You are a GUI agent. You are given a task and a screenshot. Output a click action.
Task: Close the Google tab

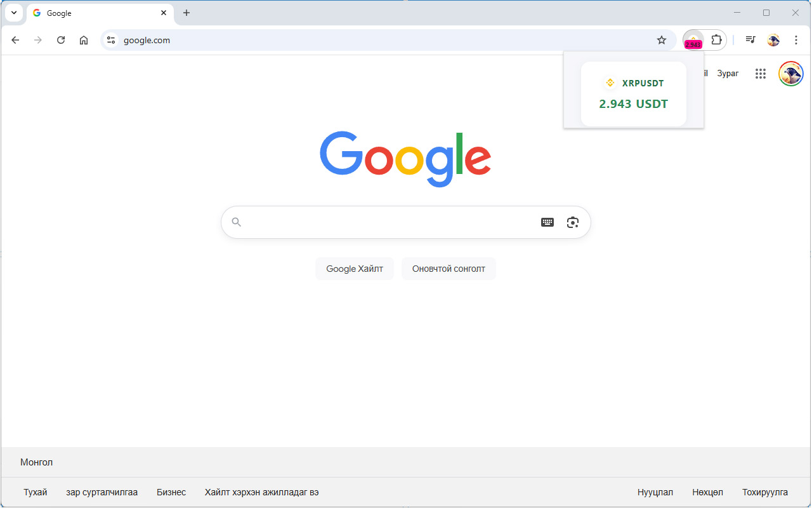pyautogui.click(x=164, y=13)
